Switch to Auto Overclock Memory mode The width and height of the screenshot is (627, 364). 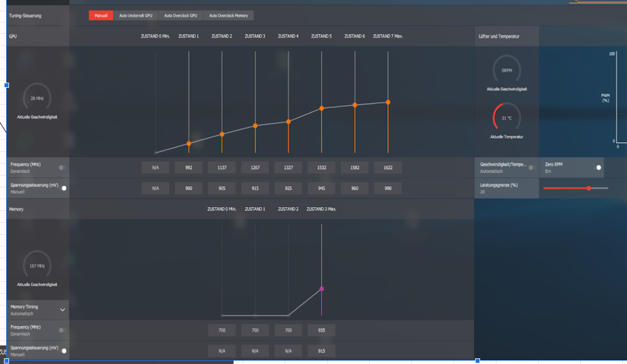tap(229, 16)
